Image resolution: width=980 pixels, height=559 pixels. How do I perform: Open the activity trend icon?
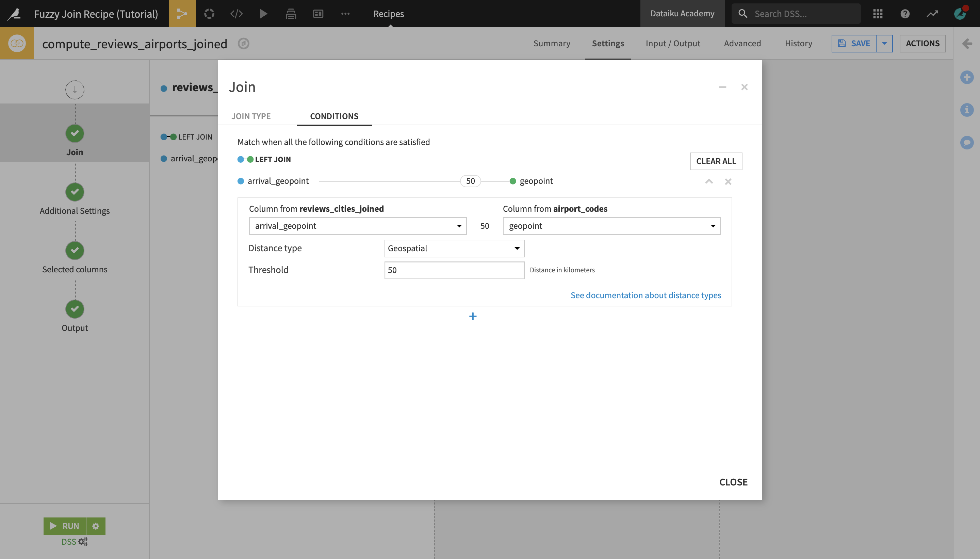[x=932, y=14]
